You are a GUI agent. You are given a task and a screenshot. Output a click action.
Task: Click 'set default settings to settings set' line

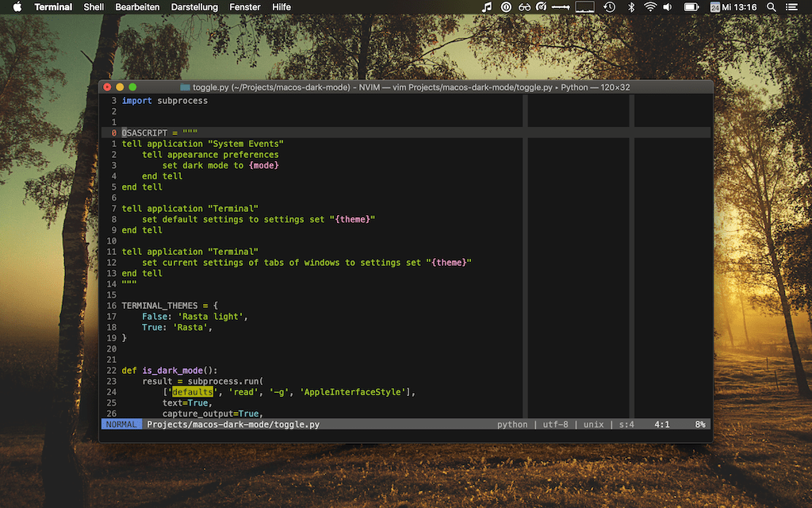click(259, 219)
